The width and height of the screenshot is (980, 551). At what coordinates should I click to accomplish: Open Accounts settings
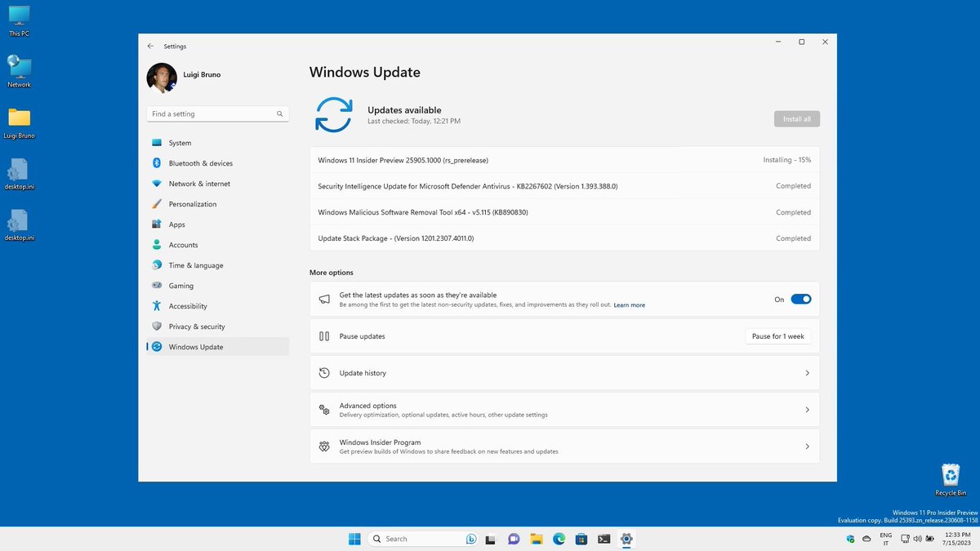(217, 245)
